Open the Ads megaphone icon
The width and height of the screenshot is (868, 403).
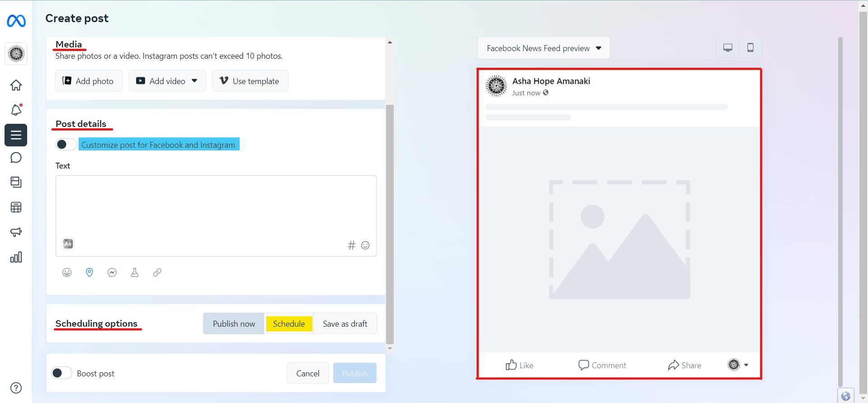tap(16, 232)
